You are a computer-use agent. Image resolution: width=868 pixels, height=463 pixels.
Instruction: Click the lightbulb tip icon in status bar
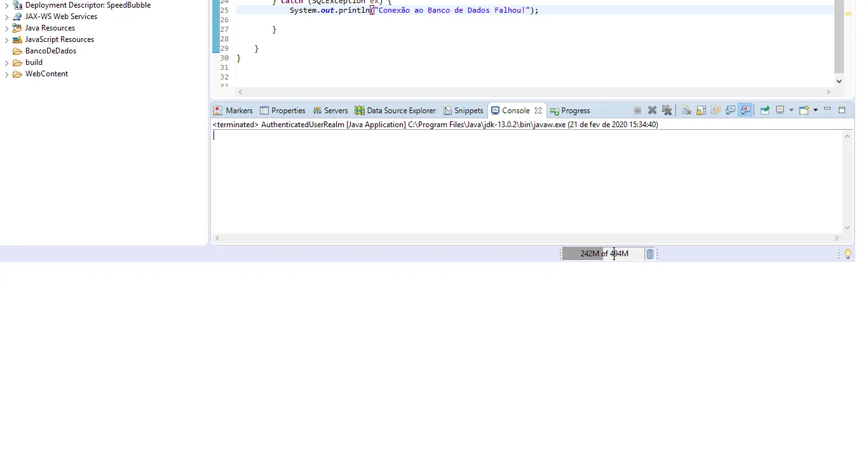848,254
